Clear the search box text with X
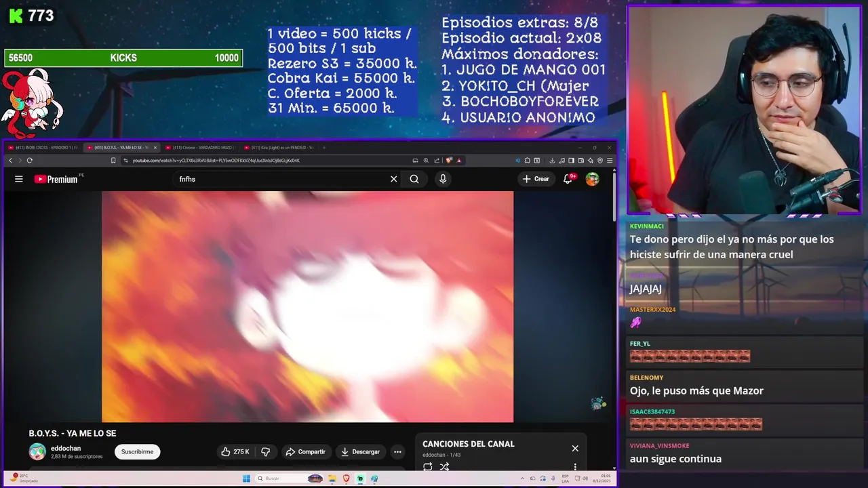Image resolution: width=868 pixels, height=488 pixels. click(393, 179)
